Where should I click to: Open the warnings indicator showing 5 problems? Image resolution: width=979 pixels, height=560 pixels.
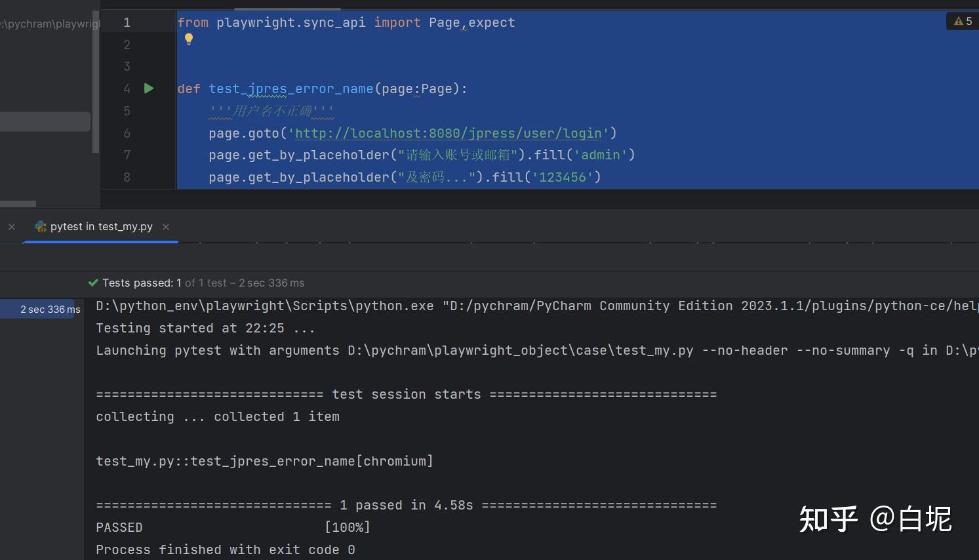963,21
